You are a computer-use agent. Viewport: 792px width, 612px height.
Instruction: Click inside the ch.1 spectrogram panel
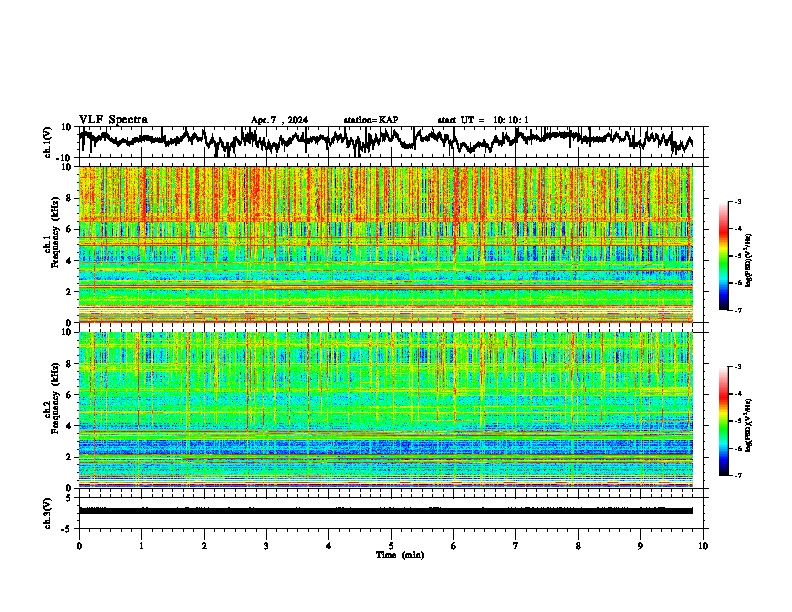[386, 244]
